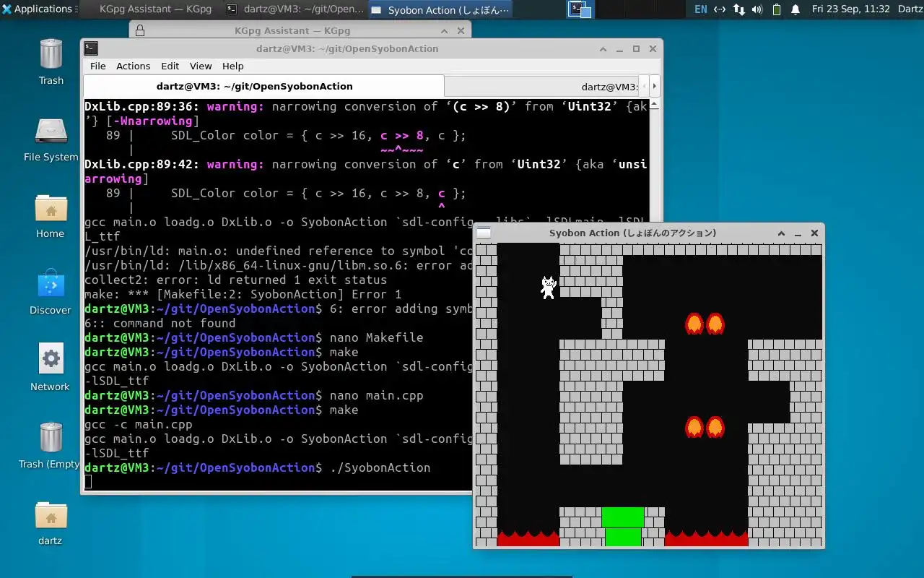
Task: Click the terminal title bar shade up arrow
Action: point(603,49)
